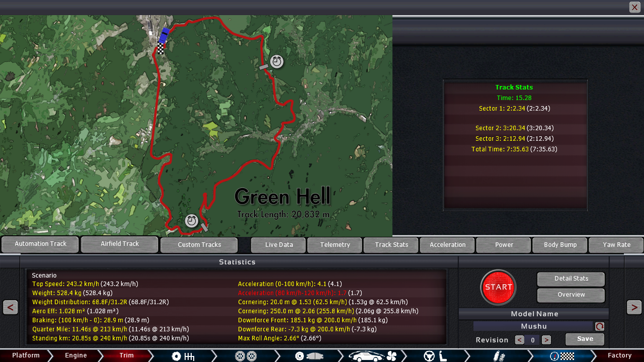
Task: Click the Detail Stats button
Action: (x=571, y=279)
